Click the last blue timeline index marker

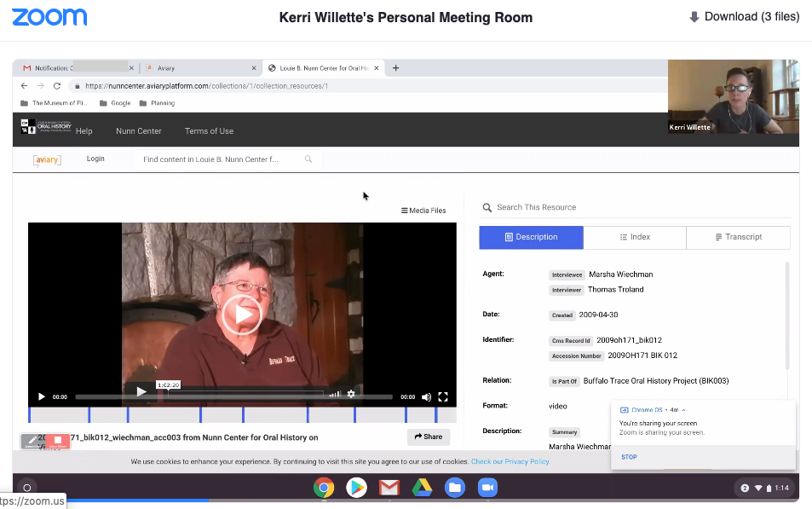436,414
